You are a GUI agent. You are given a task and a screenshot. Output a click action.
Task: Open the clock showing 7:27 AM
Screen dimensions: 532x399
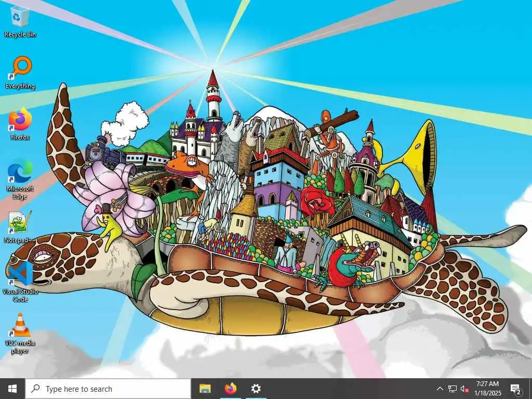(487, 389)
